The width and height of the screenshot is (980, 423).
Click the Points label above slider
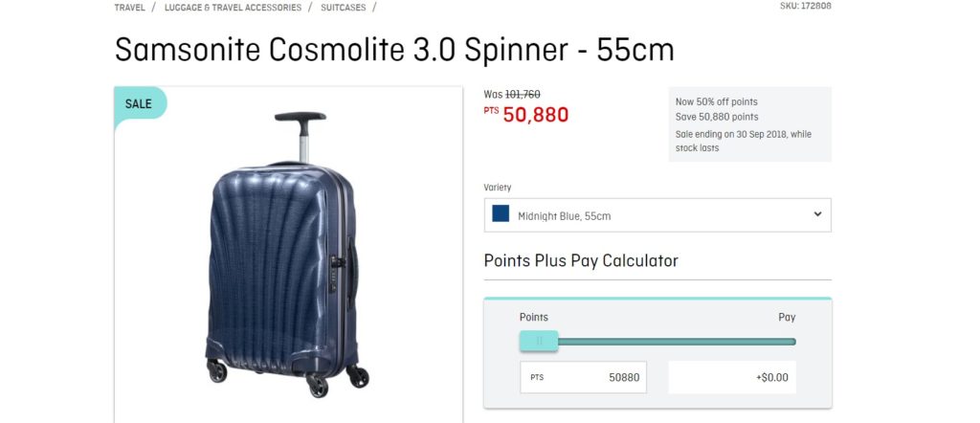pos(534,318)
